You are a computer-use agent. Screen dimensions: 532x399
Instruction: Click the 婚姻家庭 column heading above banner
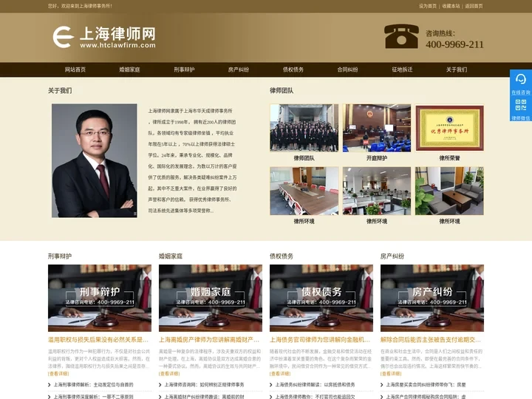coord(171,256)
